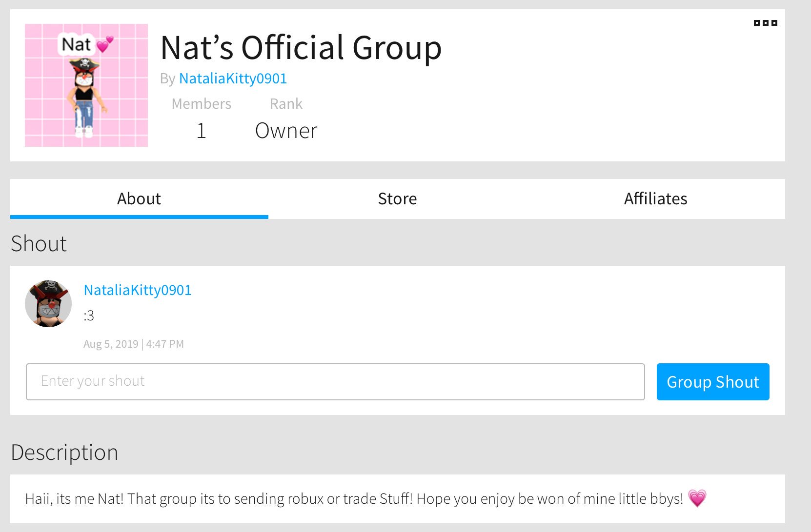
Task: Focus the 'Enter your shout' field
Action: pos(335,381)
